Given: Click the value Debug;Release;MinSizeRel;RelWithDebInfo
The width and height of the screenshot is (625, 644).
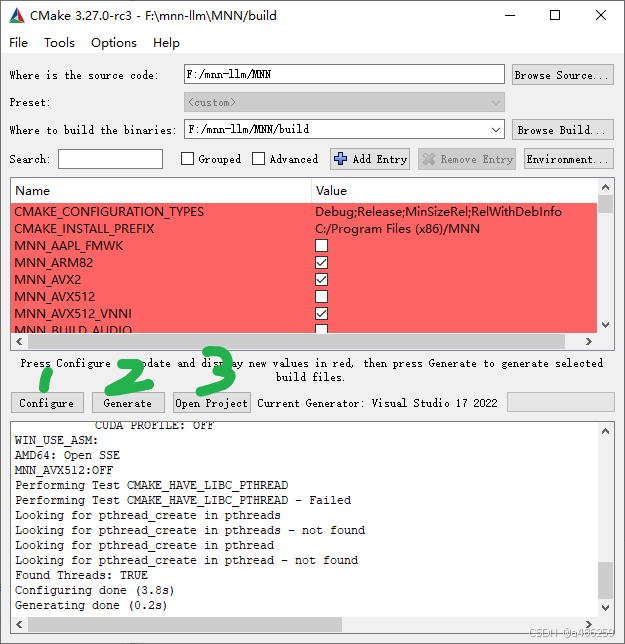Looking at the screenshot, I should (438, 212).
